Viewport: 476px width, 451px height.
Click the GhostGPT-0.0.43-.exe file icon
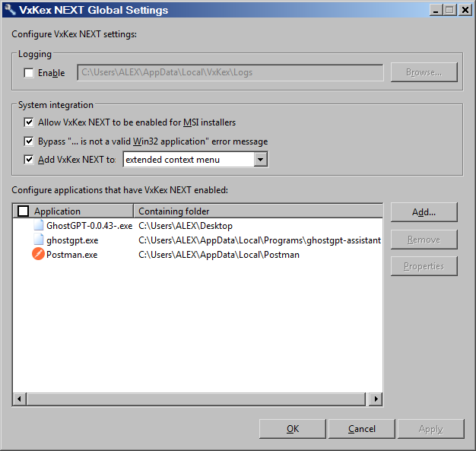pos(39,225)
